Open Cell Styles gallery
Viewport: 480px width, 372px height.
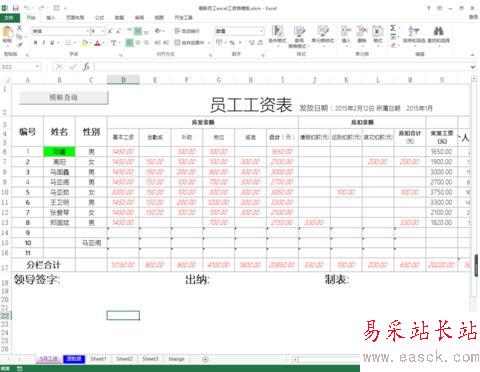[x=323, y=35]
